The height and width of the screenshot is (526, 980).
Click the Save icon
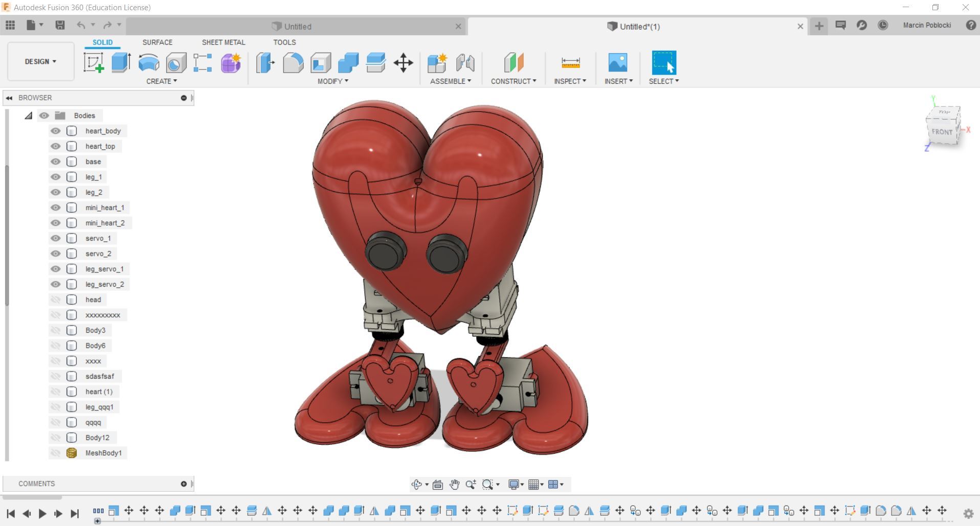click(60, 25)
